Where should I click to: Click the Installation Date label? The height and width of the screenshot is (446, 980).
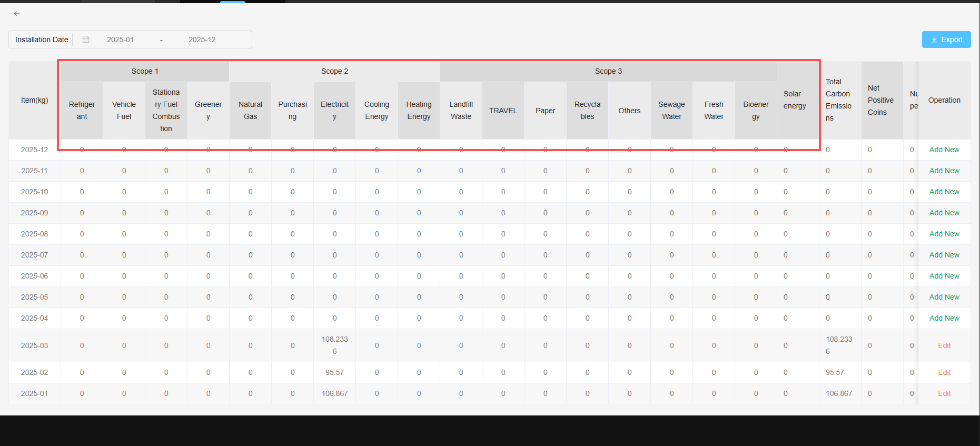(42, 39)
